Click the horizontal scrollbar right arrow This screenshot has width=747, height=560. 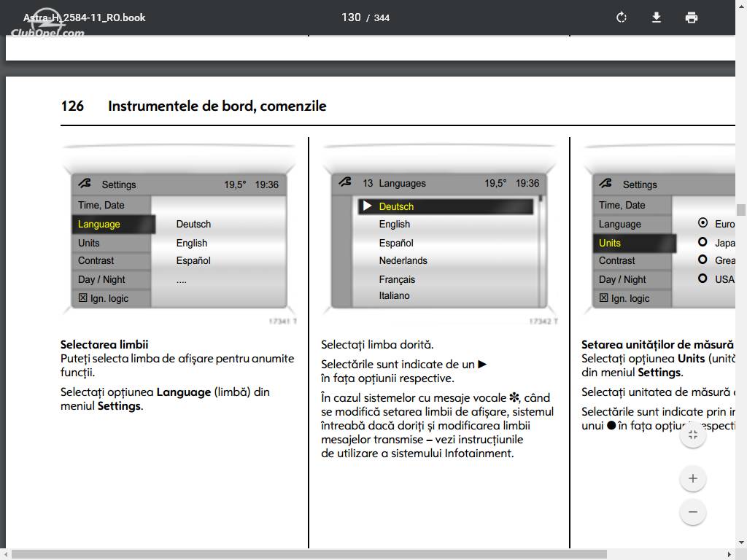(729, 555)
